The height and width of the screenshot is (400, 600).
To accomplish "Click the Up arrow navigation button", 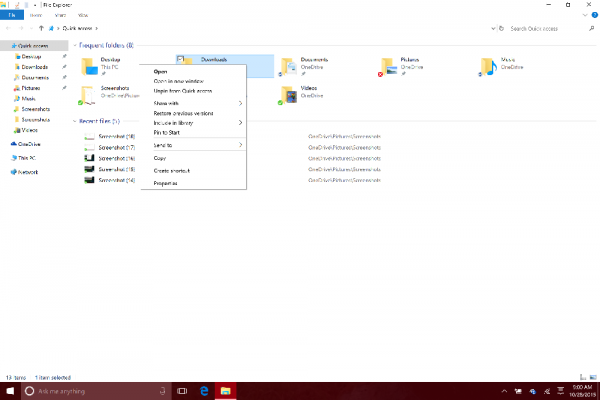I will (x=41, y=28).
